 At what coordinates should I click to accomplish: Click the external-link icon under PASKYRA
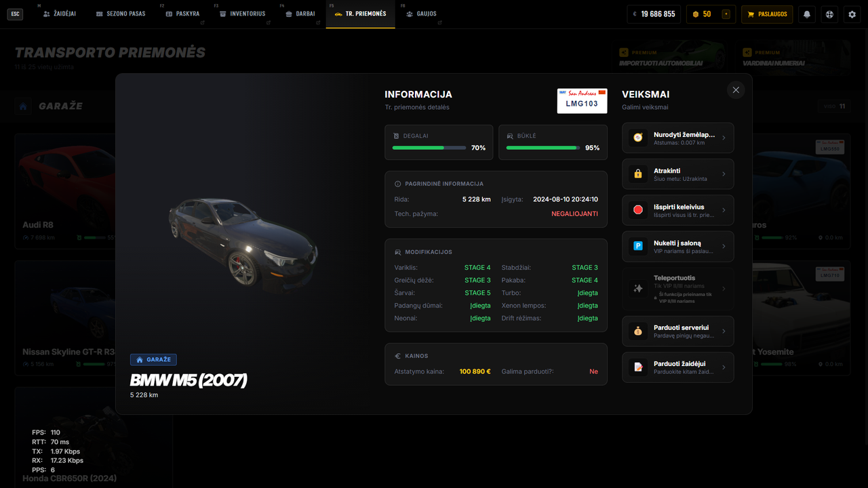tap(202, 23)
